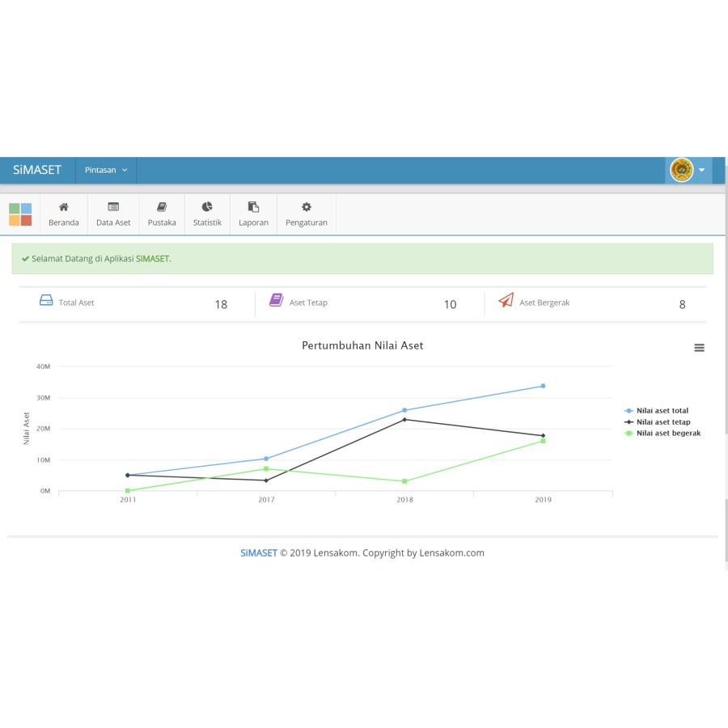Screen dimensions: 728x728
Task: Click the SiMASET link in footer
Action: coord(258,553)
